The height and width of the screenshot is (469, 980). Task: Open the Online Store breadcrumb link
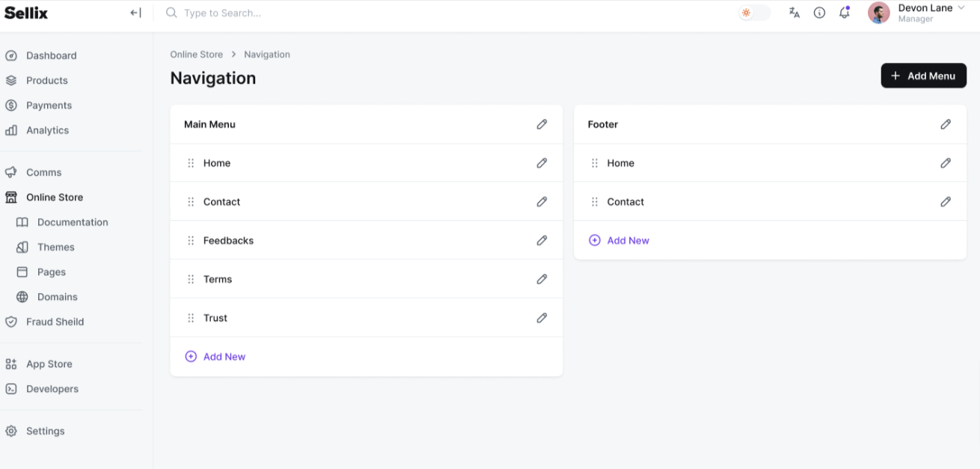point(196,54)
